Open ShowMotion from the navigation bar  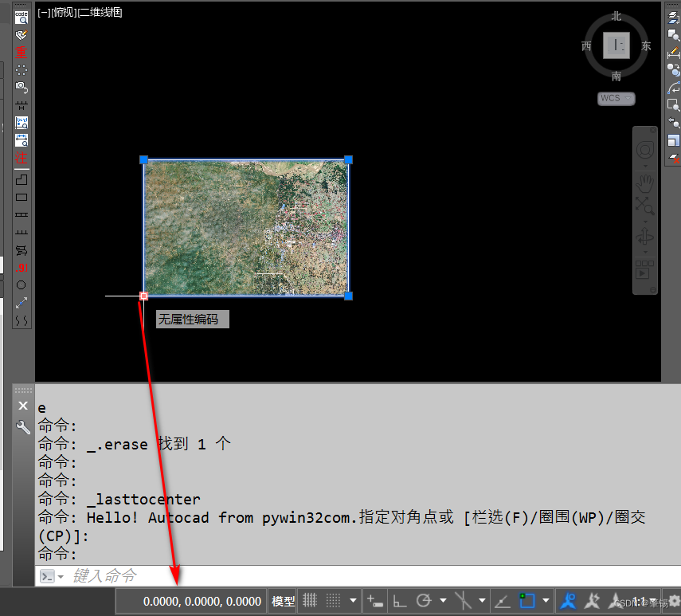(x=644, y=268)
